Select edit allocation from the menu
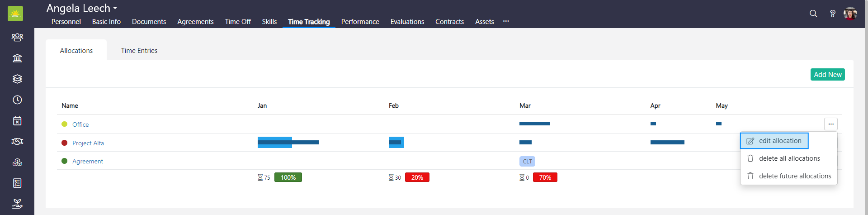Image resolution: width=868 pixels, height=215 pixels. pyautogui.click(x=774, y=141)
